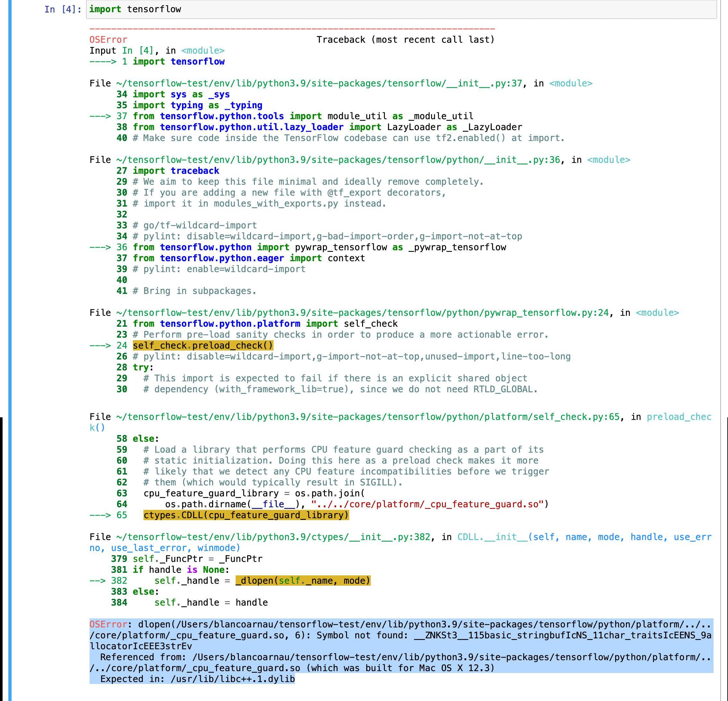Click the self_check.py:65 file path
Viewport: 728px width, 701px height.
click(x=368, y=417)
